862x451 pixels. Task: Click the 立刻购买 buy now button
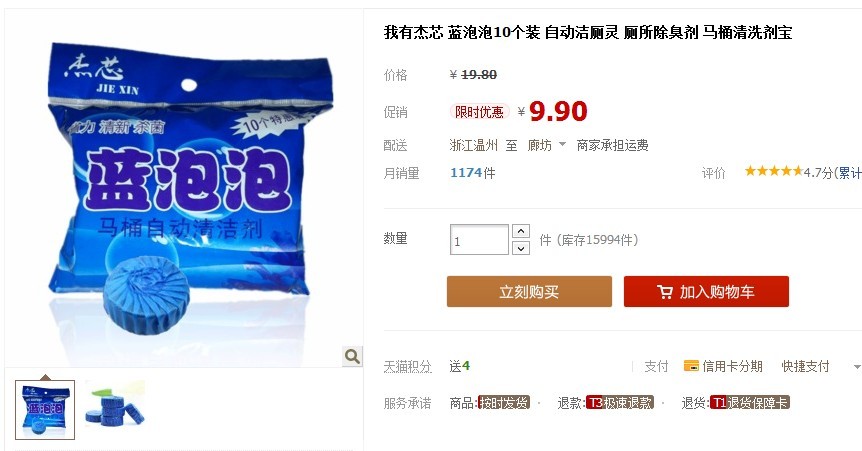(x=529, y=292)
